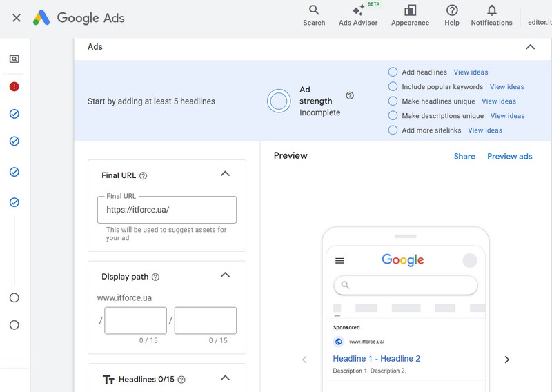Click the Add headlines suggestion circle
The image size is (552, 392).
pyautogui.click(x=393, y=72)
